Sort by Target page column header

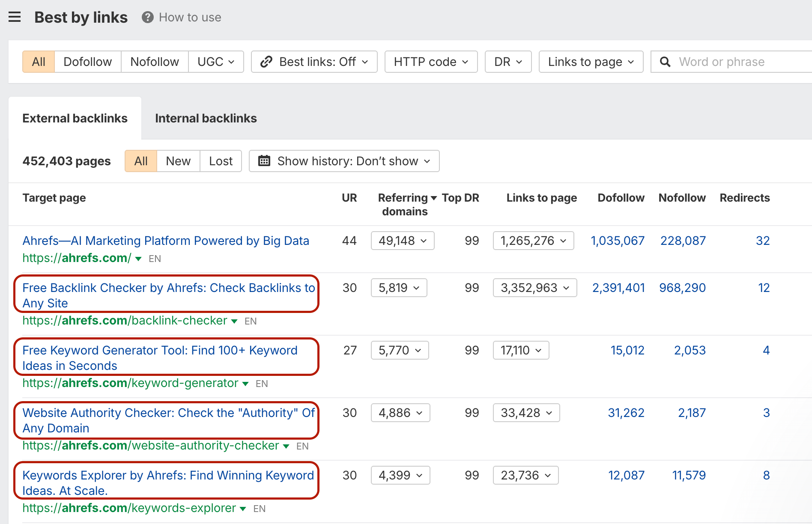[x=54, y=198]
